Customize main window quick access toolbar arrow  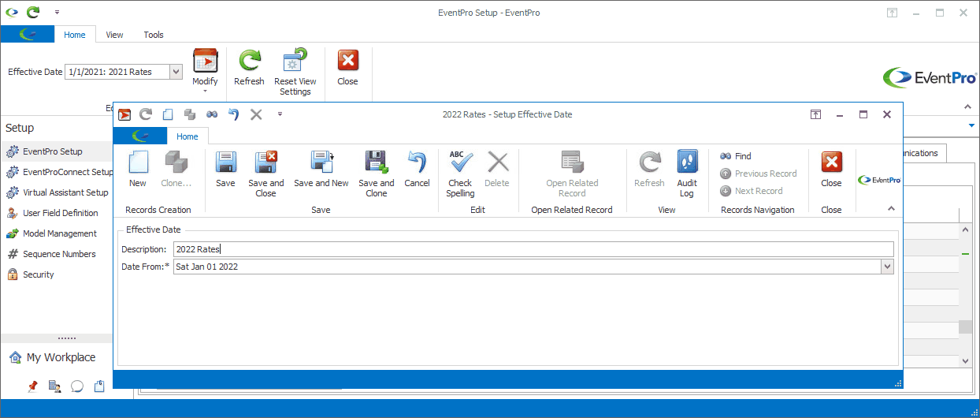[57, 13]
